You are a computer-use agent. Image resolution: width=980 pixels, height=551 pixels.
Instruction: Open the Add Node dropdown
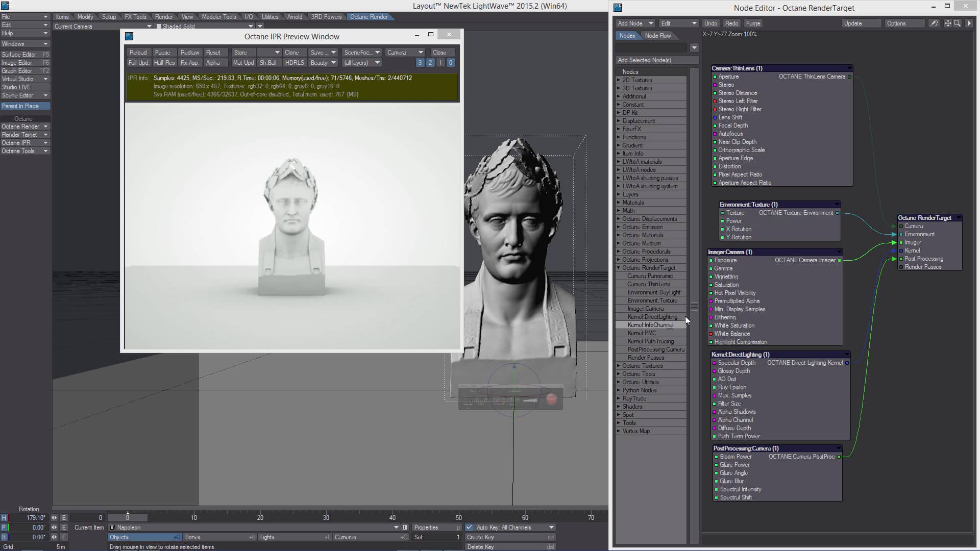(x=634, y=23)
